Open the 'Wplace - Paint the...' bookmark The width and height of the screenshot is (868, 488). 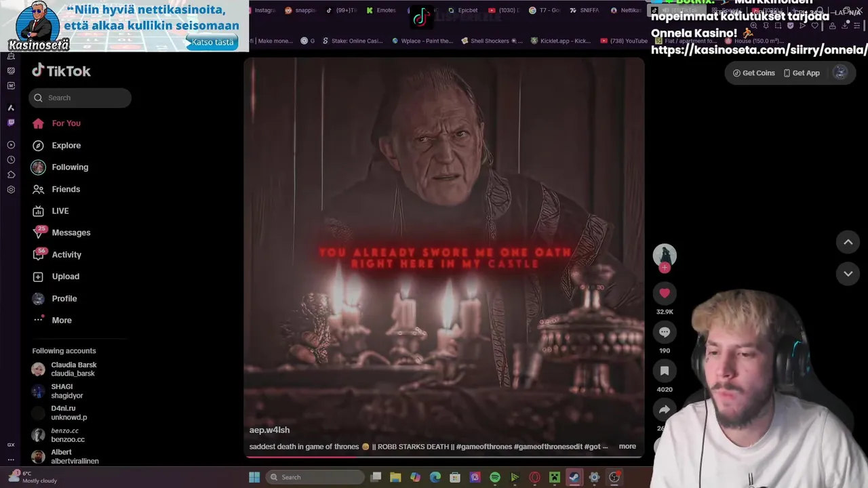[x=422, y=41]
